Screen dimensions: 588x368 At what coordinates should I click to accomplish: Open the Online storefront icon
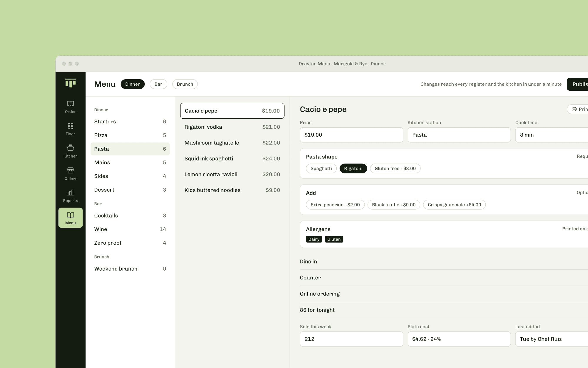pos(71,170)
